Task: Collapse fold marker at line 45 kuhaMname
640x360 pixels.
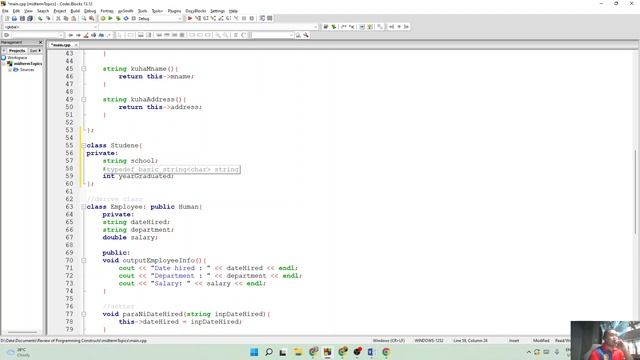Action: pos(84,69)
